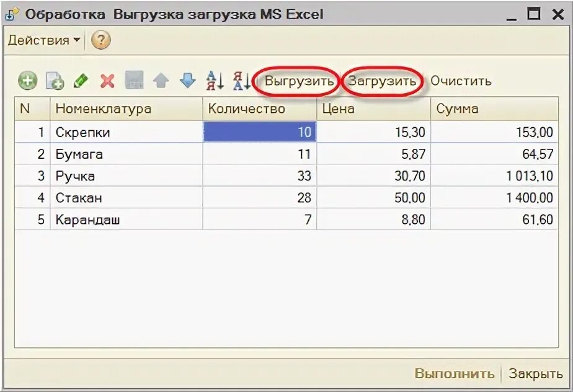Screen dimensions: 573x392
Task: Select the Стакан cell
Action: [x=126, y=198]
